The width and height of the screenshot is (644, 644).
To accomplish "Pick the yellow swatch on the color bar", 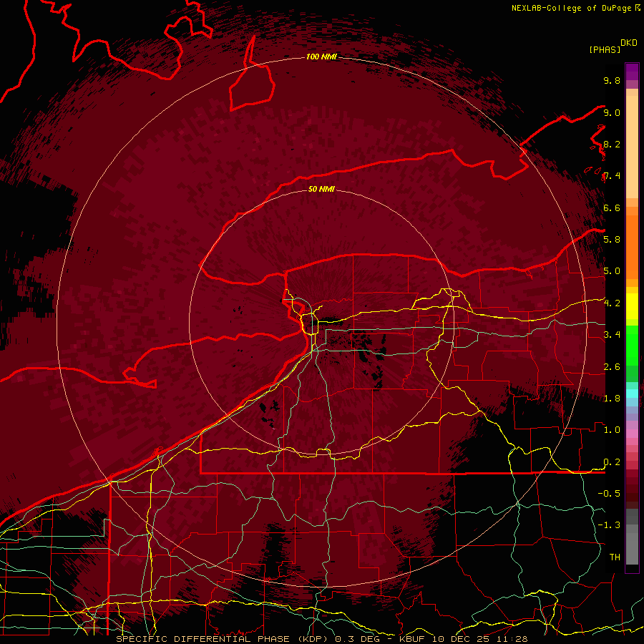I will (x=632, y=306).
